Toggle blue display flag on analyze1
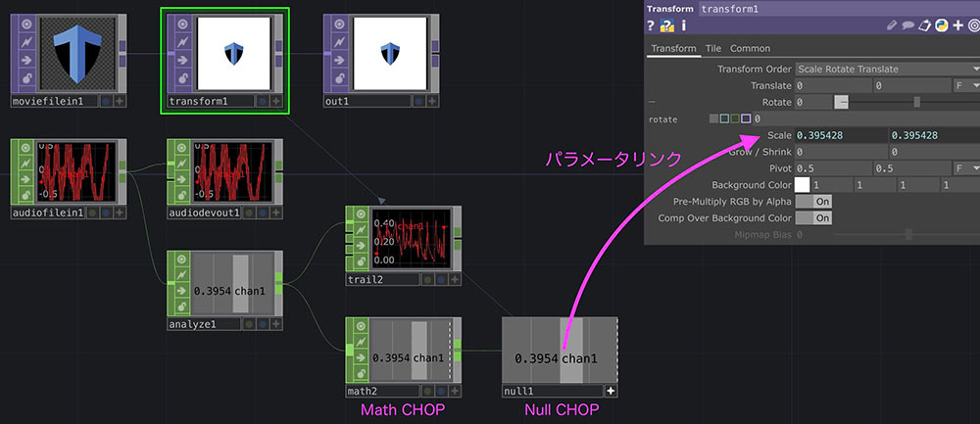 (x=262, y=324)
